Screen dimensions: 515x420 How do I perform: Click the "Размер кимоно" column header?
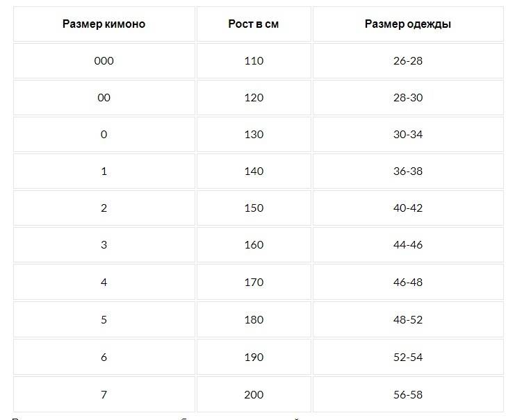[x=104, y=24]
